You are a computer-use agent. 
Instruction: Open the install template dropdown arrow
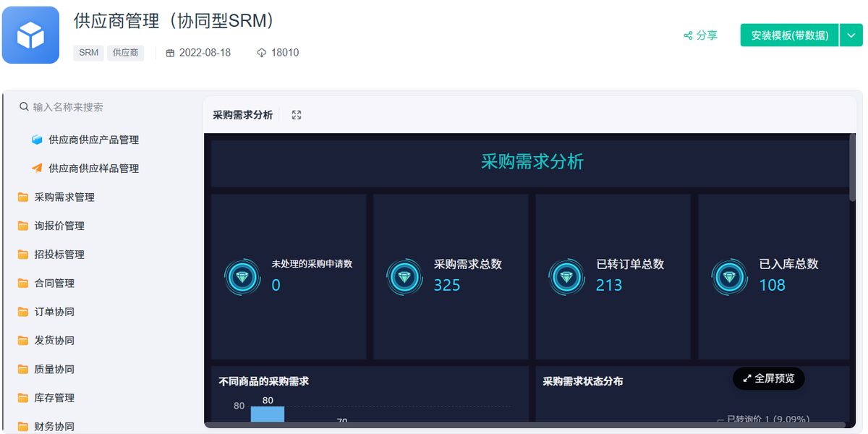point(851,35)
